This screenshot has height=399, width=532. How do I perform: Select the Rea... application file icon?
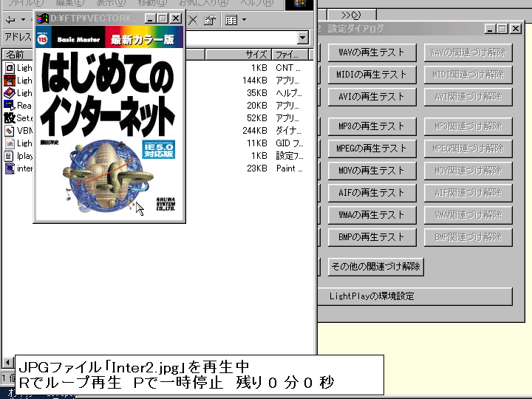[10, 106]
